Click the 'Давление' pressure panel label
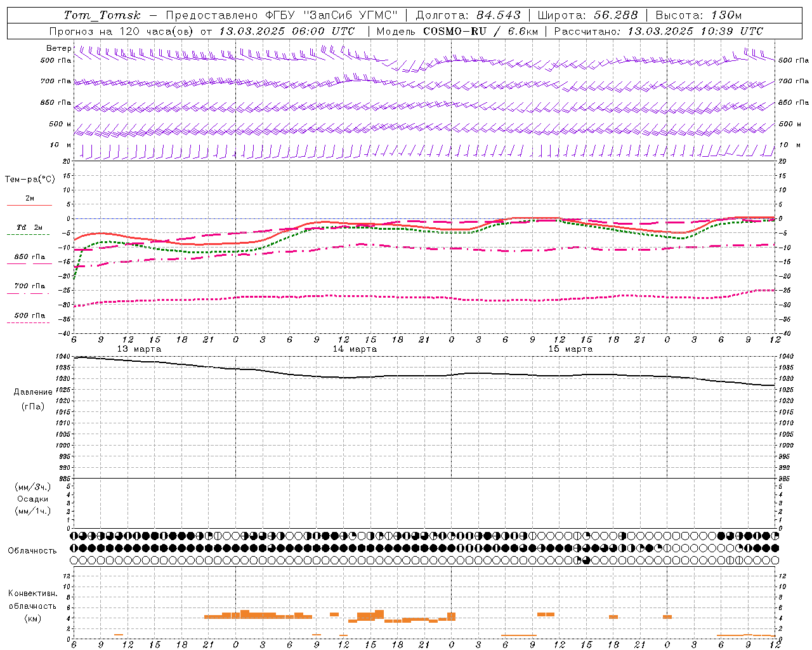 pos(33,392)
